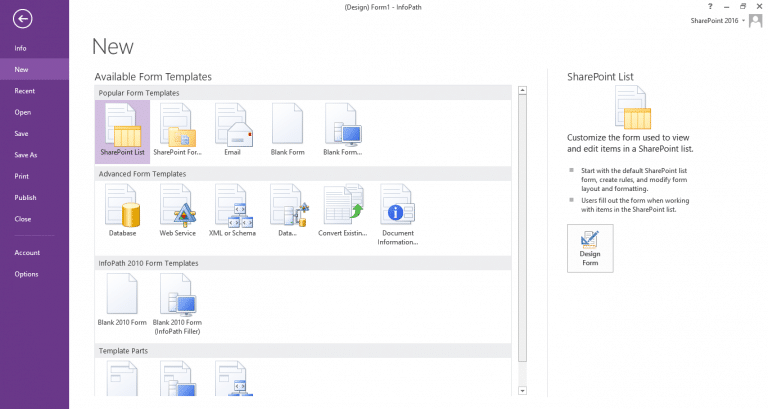
Task: Click the user account avatar
Action: (756, 21)
